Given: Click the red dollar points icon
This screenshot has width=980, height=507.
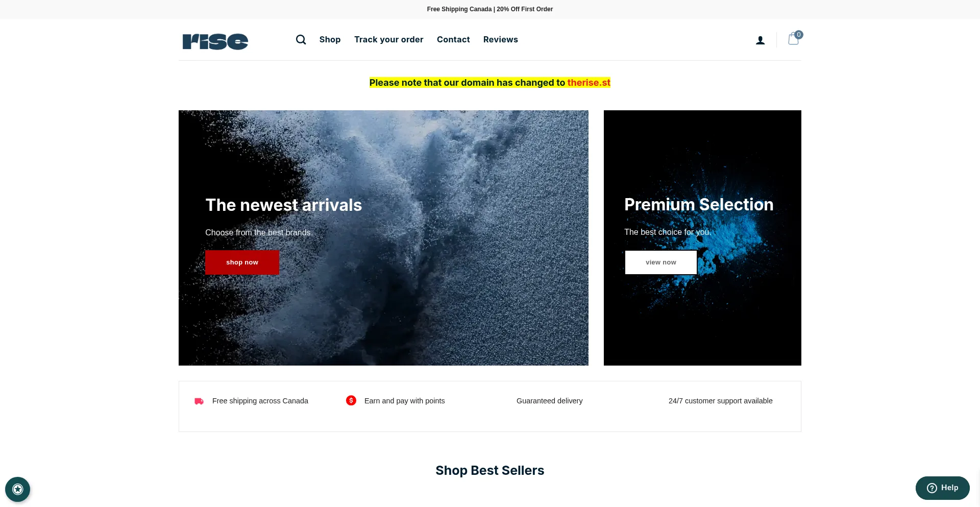Looking at the screenshot, I should pyautogui.click(x=351, y=400).
